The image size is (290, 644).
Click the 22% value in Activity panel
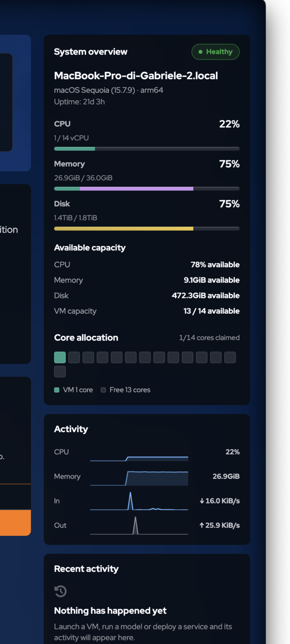pos(232,452)
